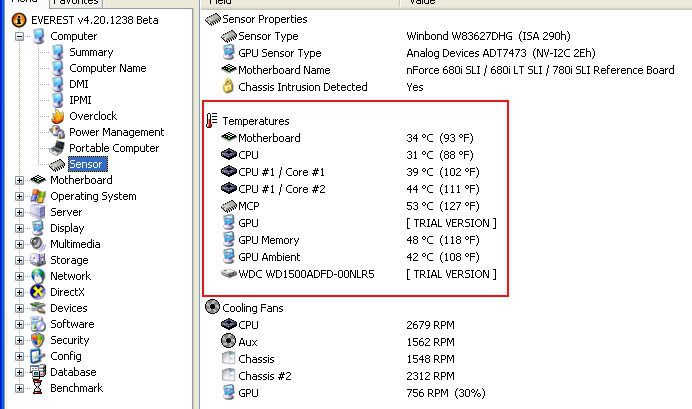Viewport: 692px width, 409px height.
Task: Expand the Display tree node
Action: coord(19,228)
